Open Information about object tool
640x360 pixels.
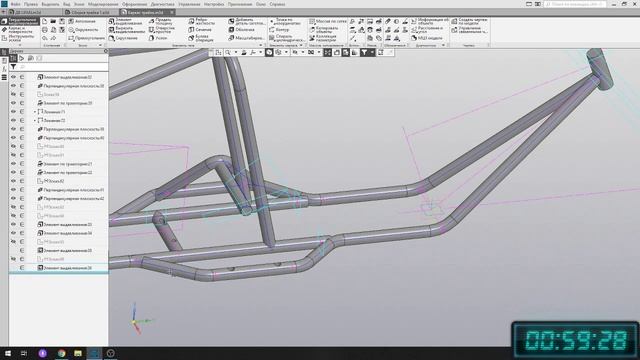point(429,21)
